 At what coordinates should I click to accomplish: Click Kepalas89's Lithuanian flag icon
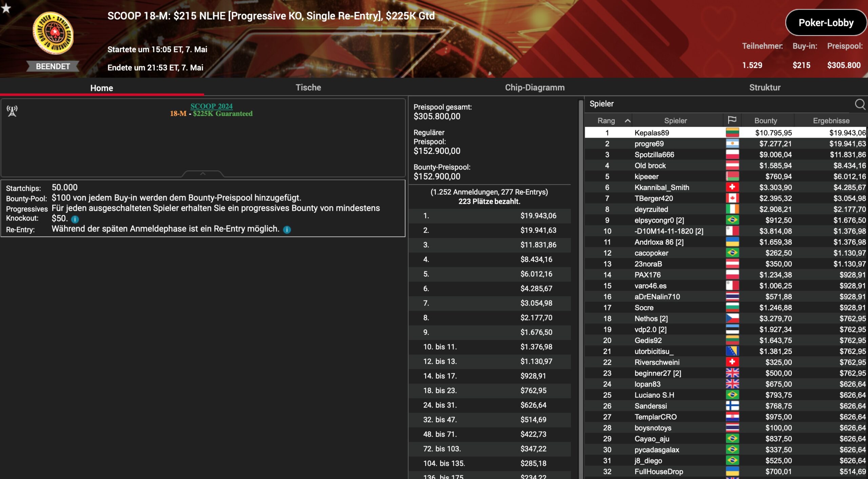click(x=732, y=133)
